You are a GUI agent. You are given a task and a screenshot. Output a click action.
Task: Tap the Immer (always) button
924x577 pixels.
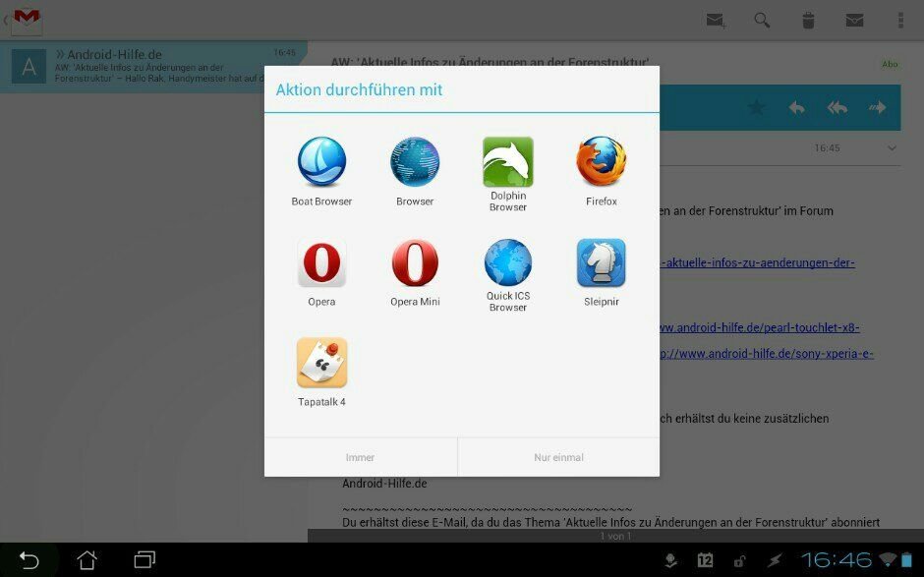(x=361, y=457)
